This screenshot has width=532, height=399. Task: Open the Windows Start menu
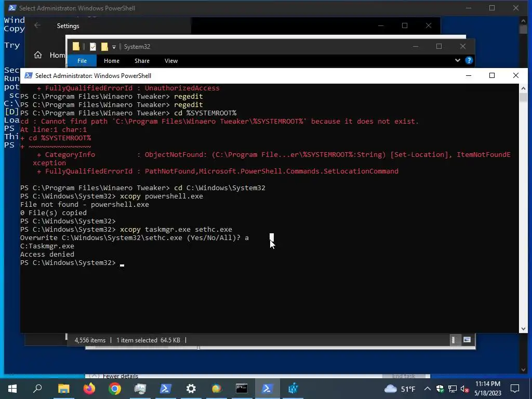[x=12, y=389]
